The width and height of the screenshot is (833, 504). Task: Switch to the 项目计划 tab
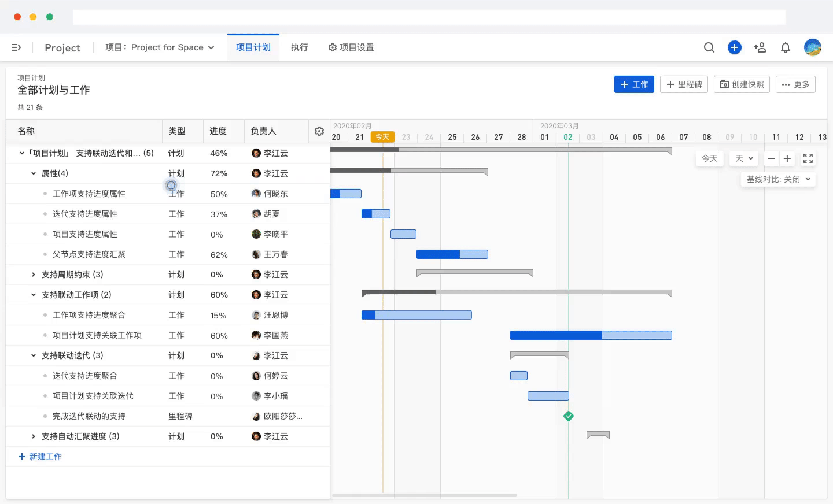pyautogui.click(x=253, y=47)
